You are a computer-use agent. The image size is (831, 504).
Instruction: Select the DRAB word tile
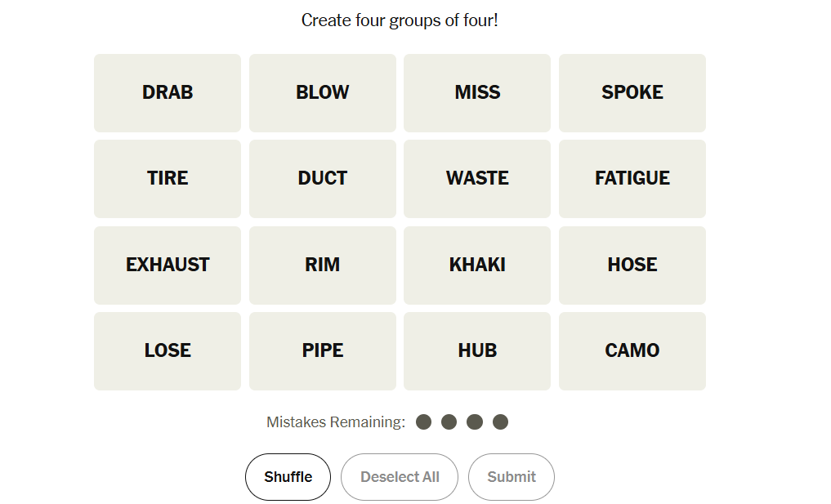(x=168, y=93)
